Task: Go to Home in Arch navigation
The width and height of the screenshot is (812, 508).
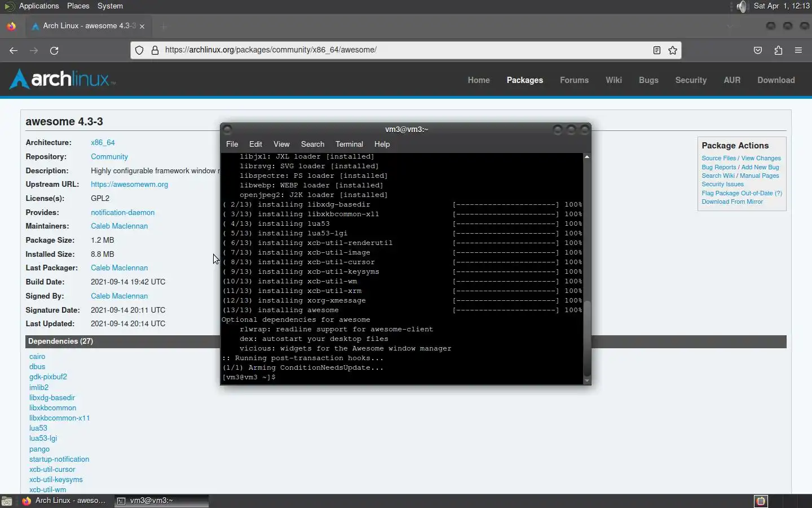Action: [x=479, y=80]
